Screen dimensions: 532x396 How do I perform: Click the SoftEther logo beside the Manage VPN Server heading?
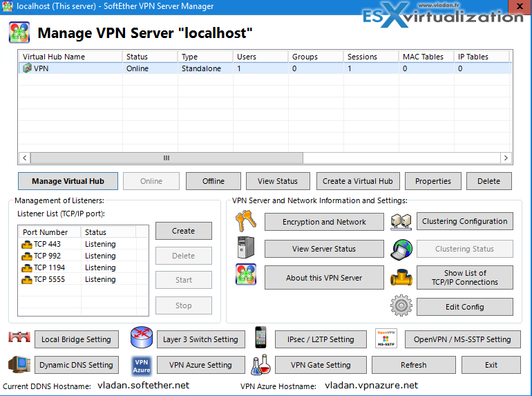click(x=19, y=32)
